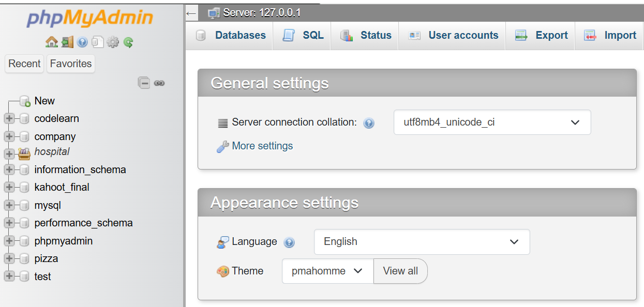Select company database name
644x307 pixels.
point(55,137)
